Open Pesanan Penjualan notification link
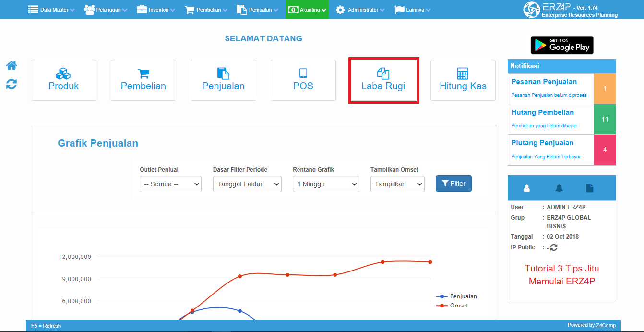Image resolution: width=644 pixels, height=332 pixels. click(544, 82)
